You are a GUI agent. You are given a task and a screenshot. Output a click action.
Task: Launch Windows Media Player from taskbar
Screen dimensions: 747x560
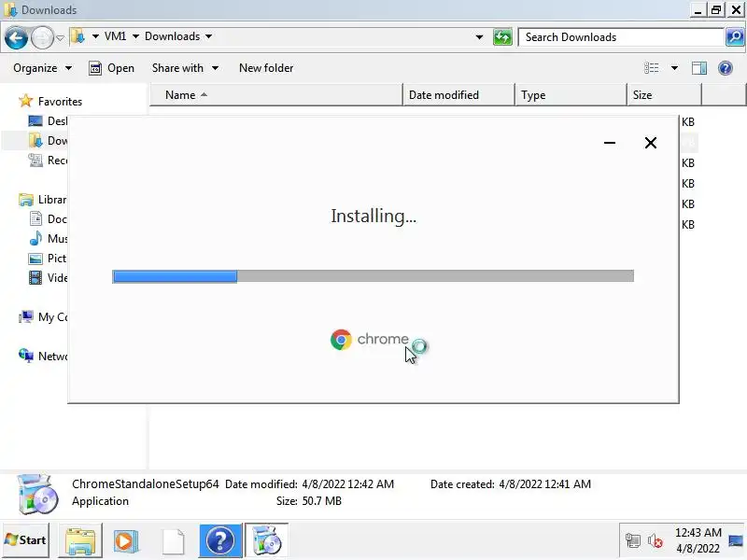125,540
